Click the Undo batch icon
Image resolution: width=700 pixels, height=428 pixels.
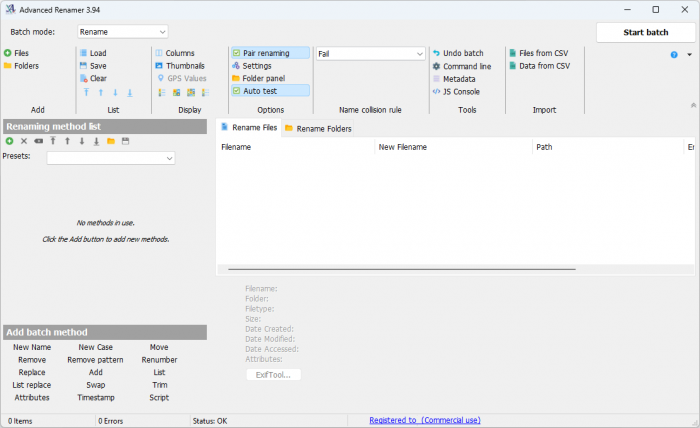(436, 53)
